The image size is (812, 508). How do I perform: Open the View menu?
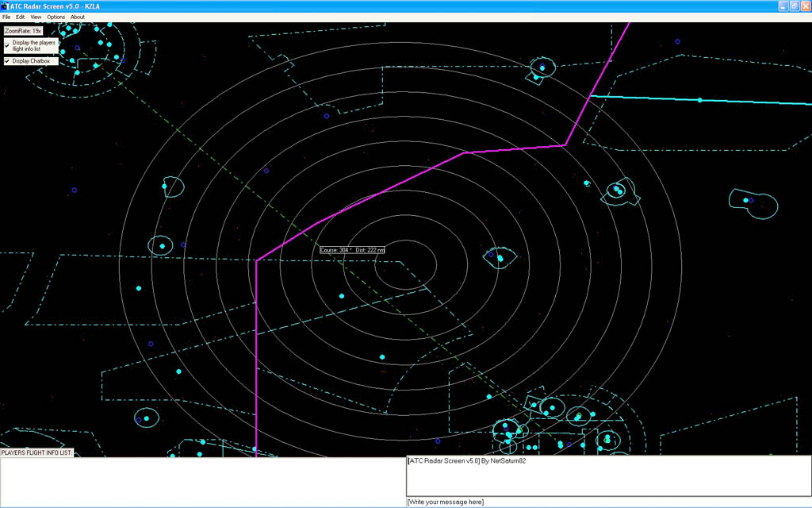[x=36, y=17]
